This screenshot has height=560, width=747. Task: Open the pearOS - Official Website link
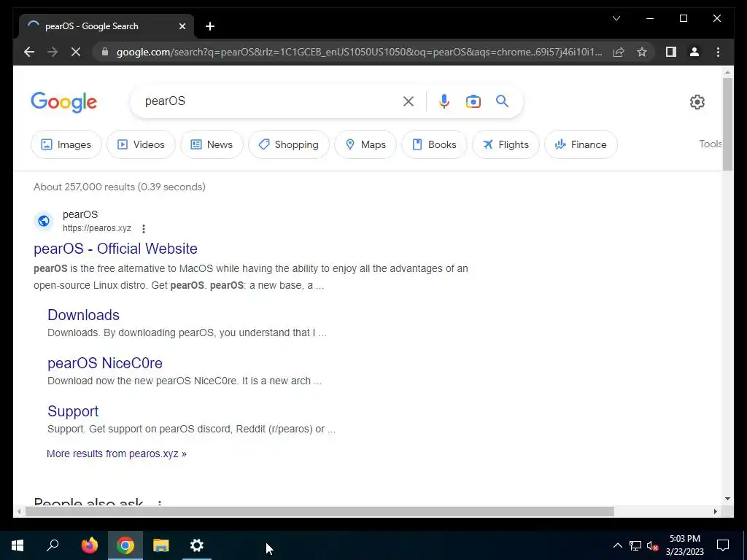point(115,249)
